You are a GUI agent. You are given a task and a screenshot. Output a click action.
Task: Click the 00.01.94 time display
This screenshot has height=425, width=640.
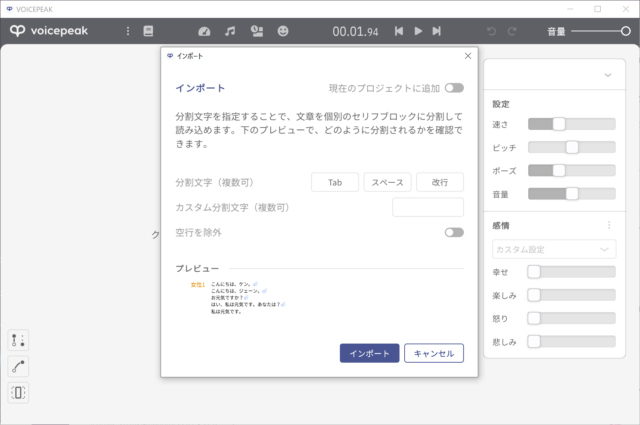click(x=355, y=31)
